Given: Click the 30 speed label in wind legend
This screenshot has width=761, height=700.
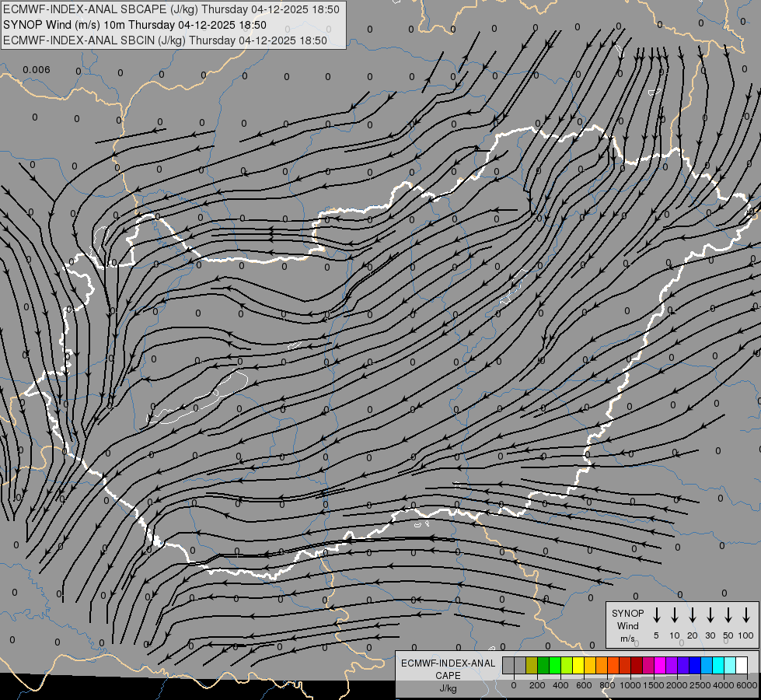Looking at the screenshot, I should [710, 635].
